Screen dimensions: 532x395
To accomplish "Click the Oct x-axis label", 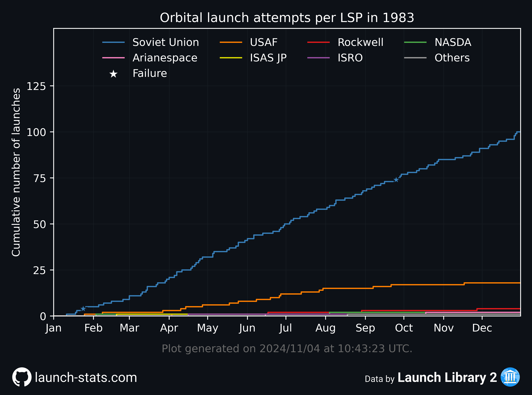I will (x=404, y=328).
